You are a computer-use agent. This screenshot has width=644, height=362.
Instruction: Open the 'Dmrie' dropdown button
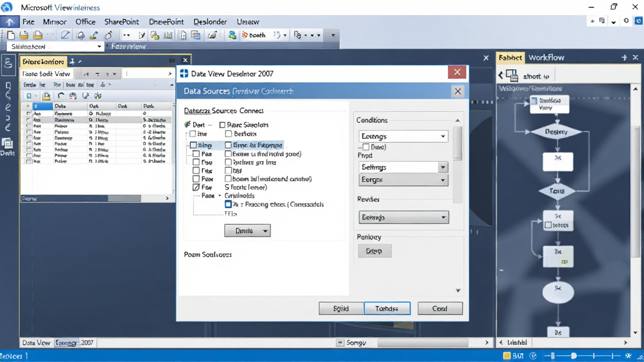(247, 231)
